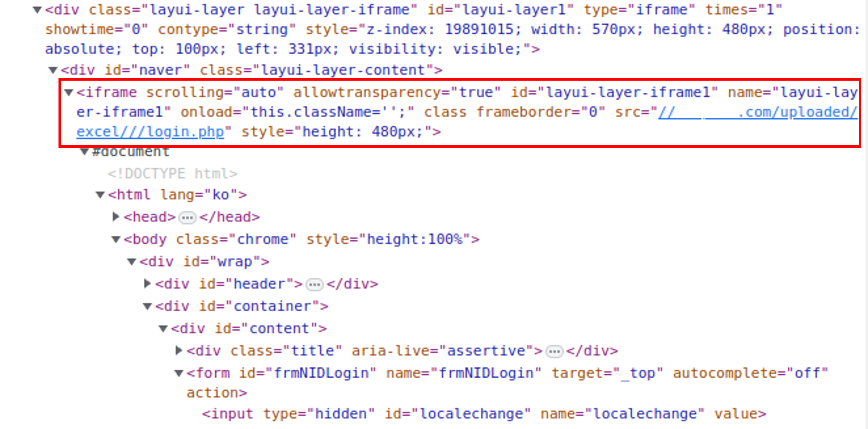Collapse the iframe element triangle
This screenshot has width=868, height=429.
[69, 92]
